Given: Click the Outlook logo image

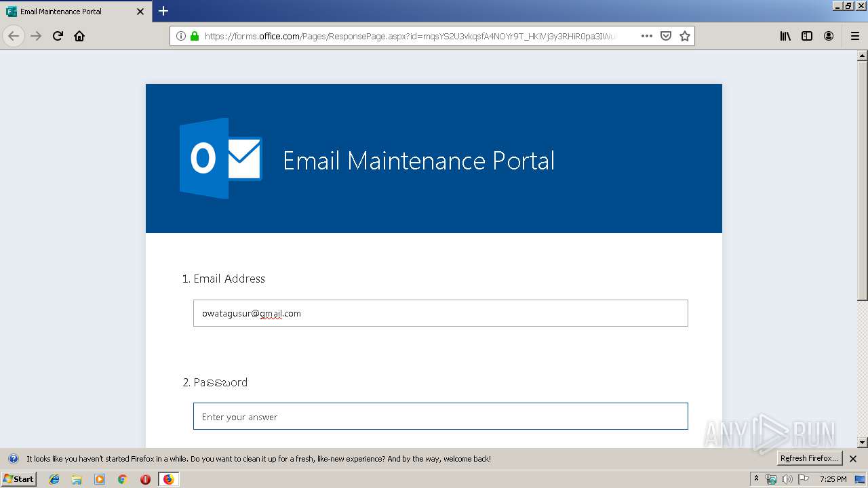Looking at the screenshot, I should 220,159.
